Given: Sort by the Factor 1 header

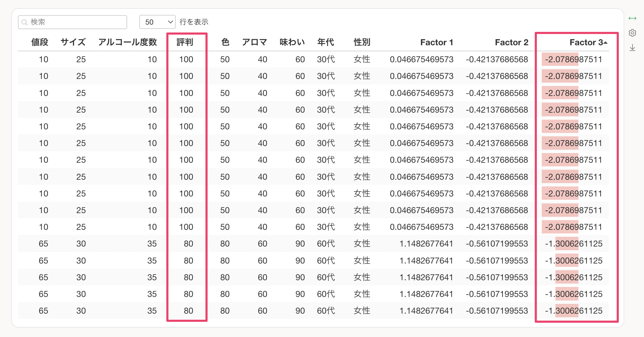Looking at the screenshot, I should (x=436, y=42).
